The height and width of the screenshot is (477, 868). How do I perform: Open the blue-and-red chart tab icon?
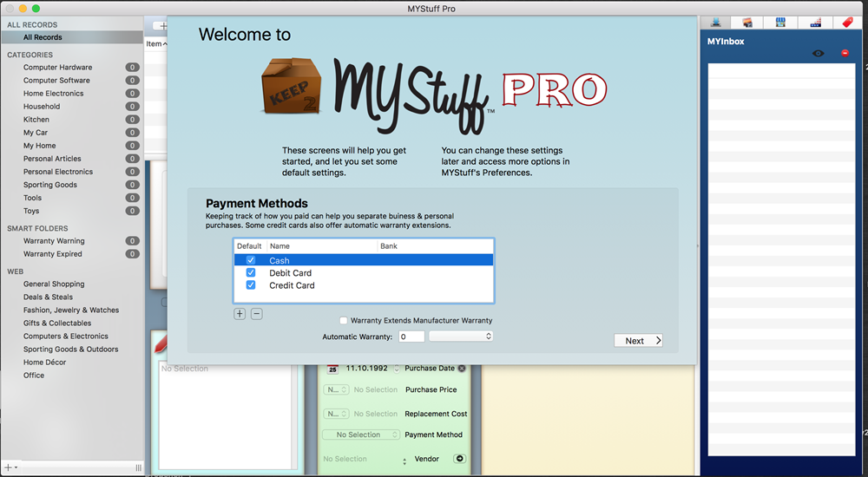point(815,23)
